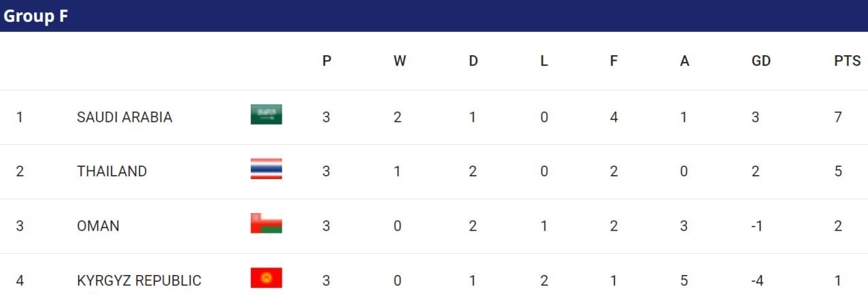Screen dimensions: 868x303
Task: Select the OMAN team name
Action: coord(98,225)
